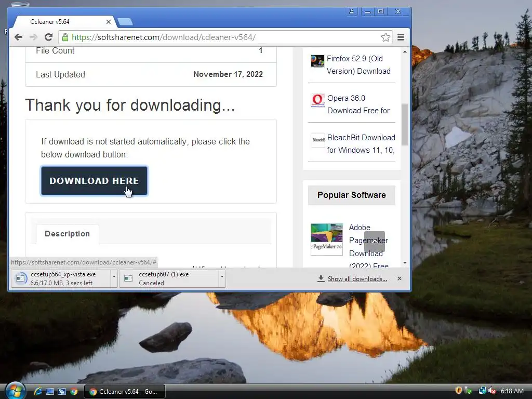Click the 6:18 AM taskbar clock
532x399 pixels.
(512, 391)
